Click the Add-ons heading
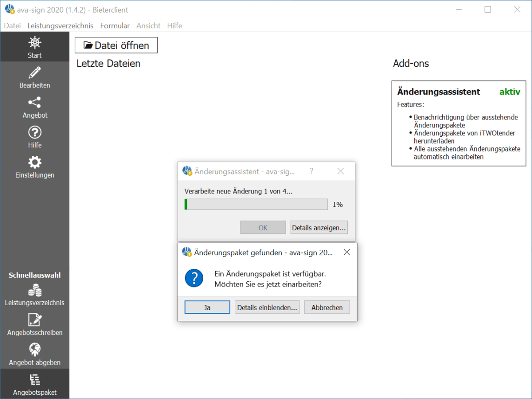The height and width of the screenshot is (399, 532). (411, 63)
